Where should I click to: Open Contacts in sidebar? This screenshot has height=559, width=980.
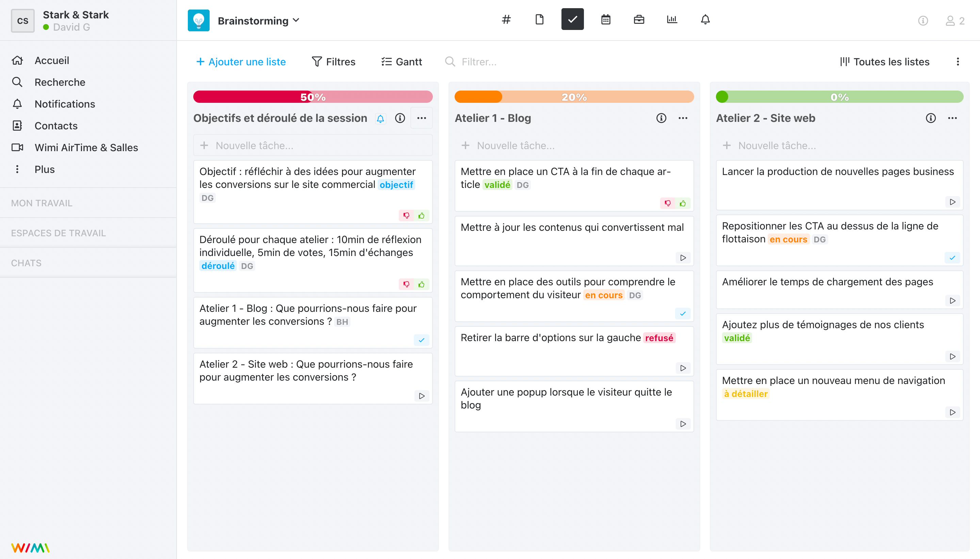tap(56, 126)
